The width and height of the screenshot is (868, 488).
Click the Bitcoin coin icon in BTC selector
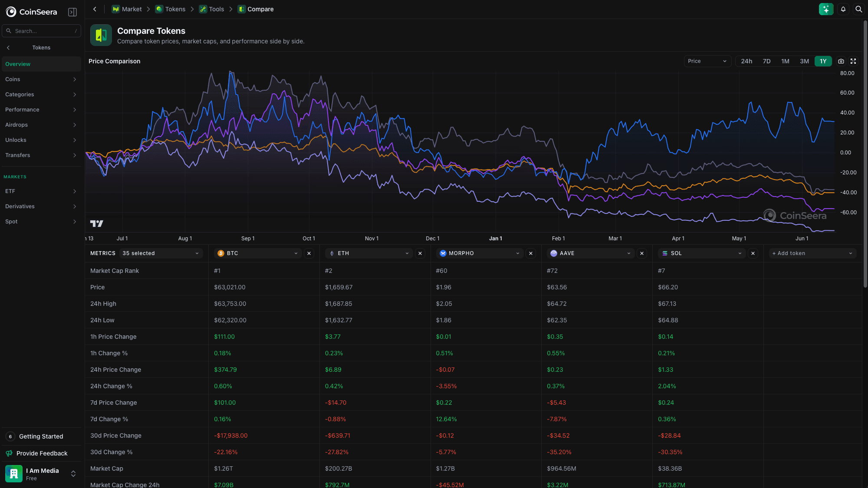tap(221, 253)
